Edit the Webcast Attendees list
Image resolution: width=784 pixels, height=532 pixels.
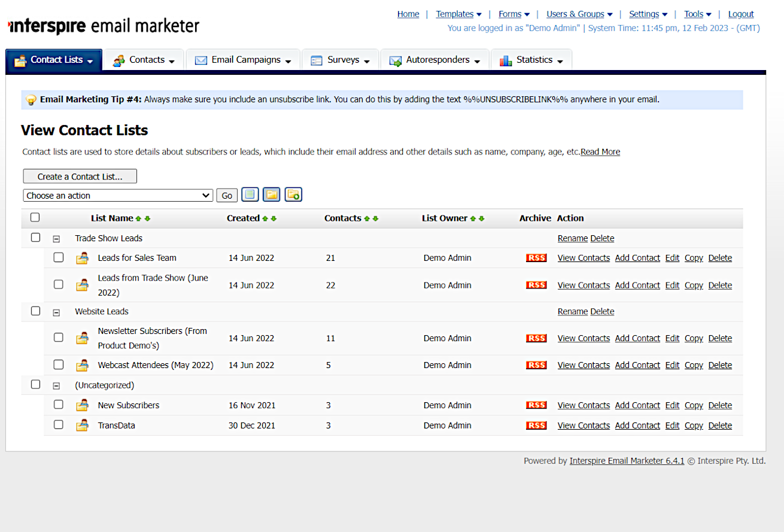coord(672,365)
